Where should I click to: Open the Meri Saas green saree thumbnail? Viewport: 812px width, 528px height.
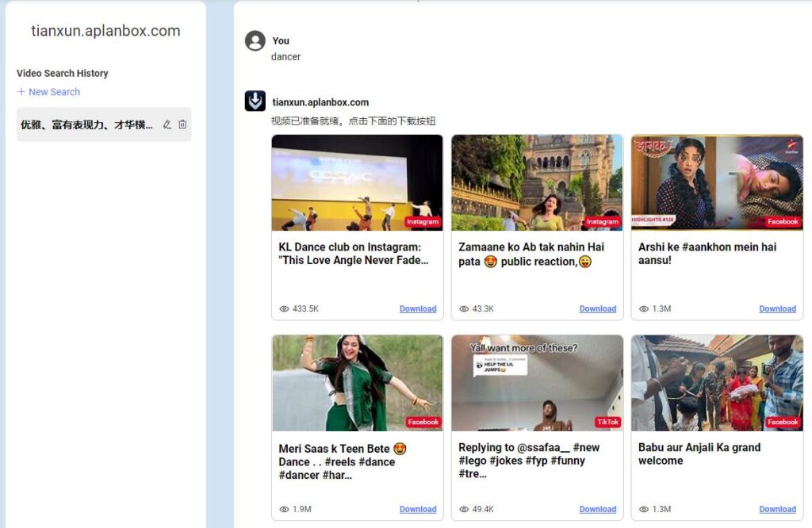(x=358, y=383)
